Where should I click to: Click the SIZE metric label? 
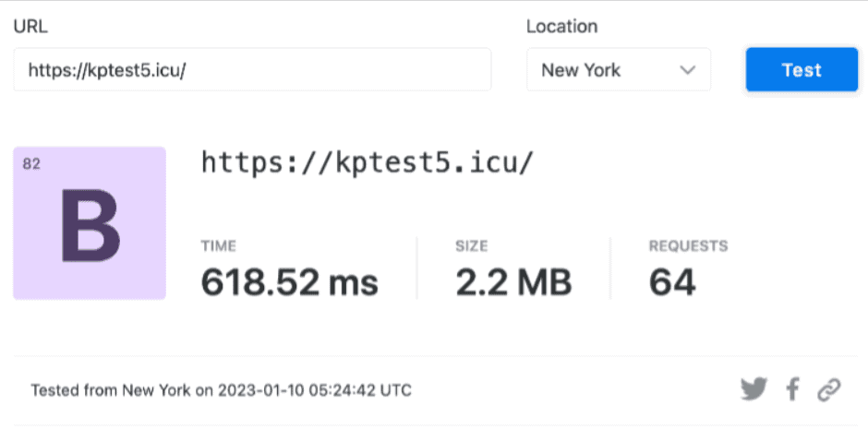click(472, 246)
